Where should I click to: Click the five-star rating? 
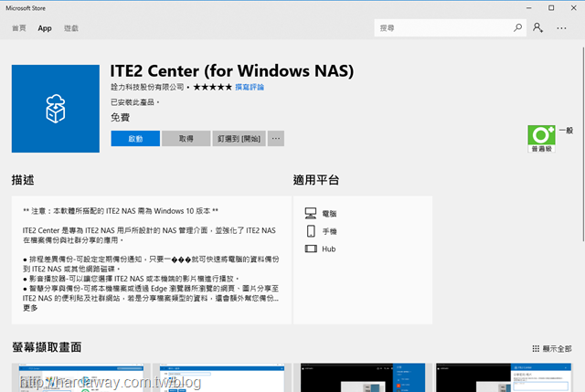tap(213, 88)
